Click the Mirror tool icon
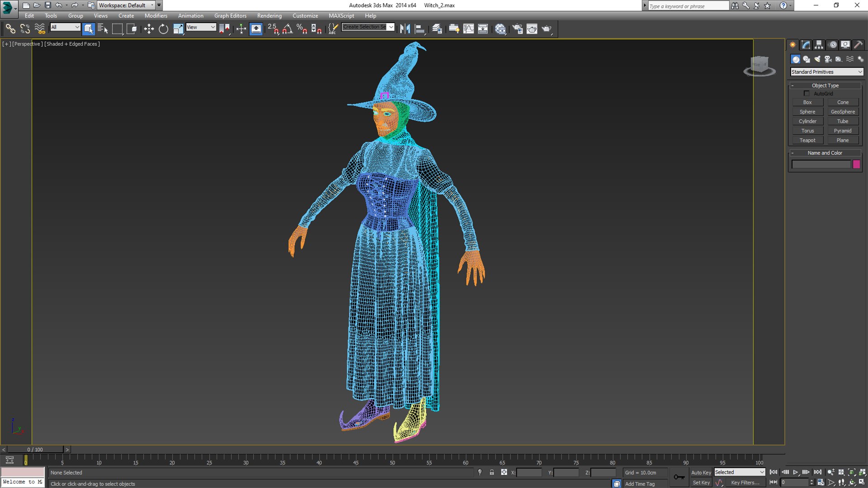The width and height of the screenshot is (868, 488). tap(405, 29)
